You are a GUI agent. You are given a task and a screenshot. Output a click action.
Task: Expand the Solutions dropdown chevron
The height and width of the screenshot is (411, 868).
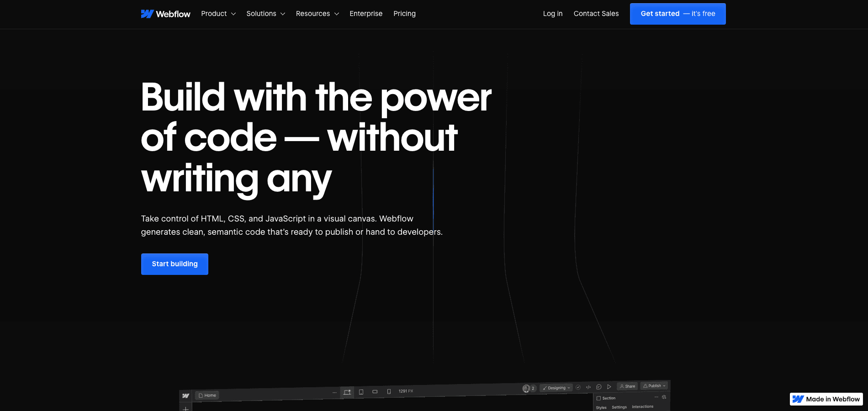283,14
